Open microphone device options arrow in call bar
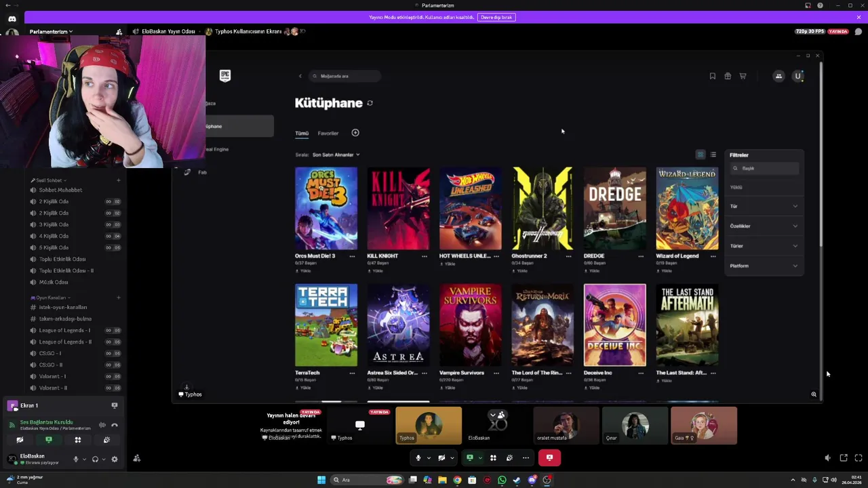This screenshot has width=868, height=488. coord(429,457)
